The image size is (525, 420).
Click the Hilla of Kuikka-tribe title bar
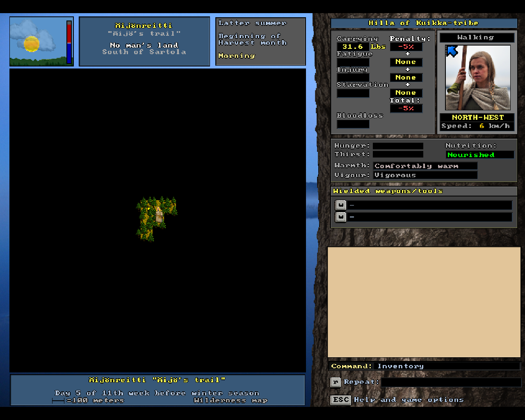click(423, 23)
